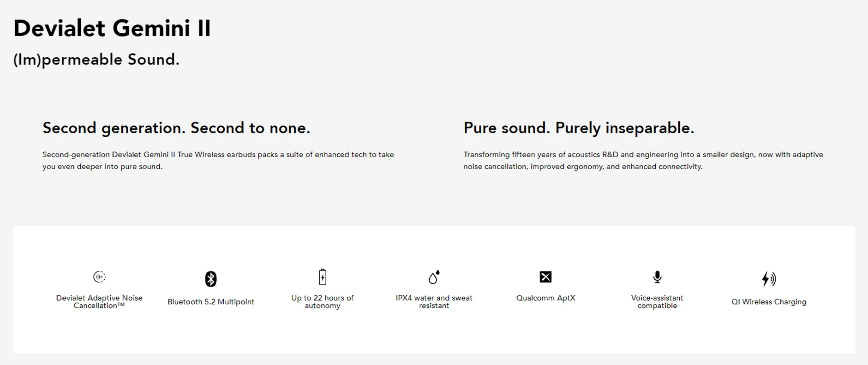Click the 'Pure sound. Purely inseparable.' heading

[579, 128]
